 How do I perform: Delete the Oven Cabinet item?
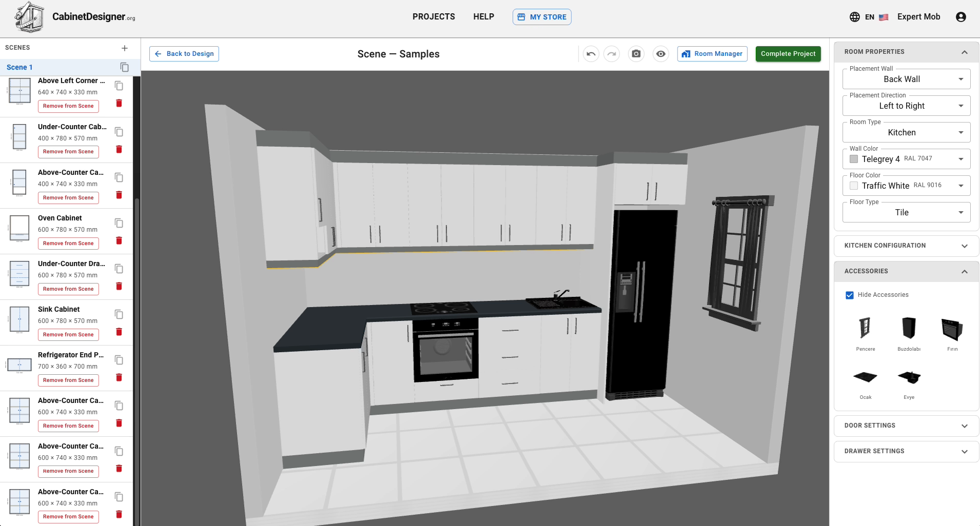click(x=119, y=240)
